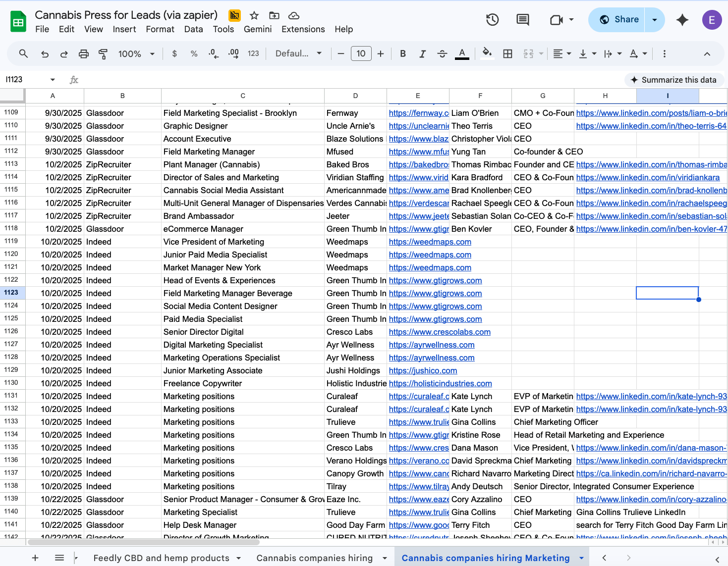Open the Data menu
728x566 pixels.
[x=194, y=29]
